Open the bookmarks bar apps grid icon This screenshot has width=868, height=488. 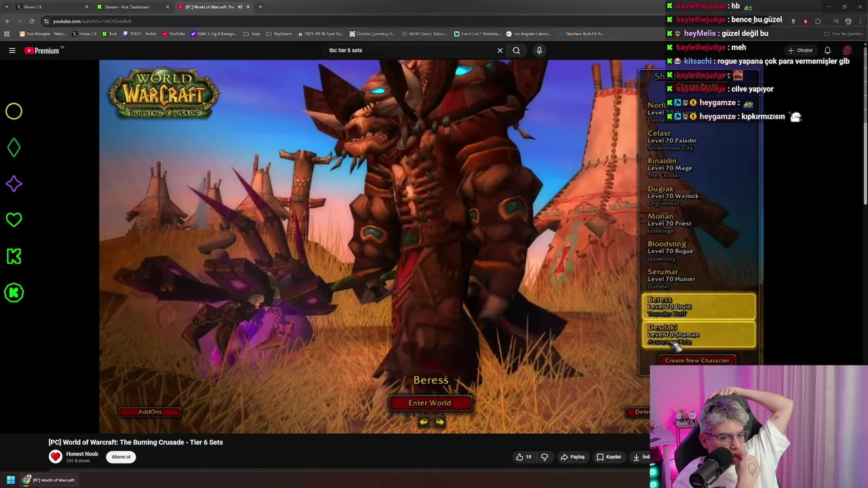[7, 33]
